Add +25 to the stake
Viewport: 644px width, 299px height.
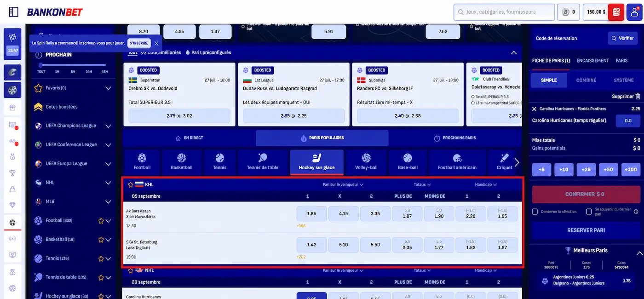(x=586, y=170)
